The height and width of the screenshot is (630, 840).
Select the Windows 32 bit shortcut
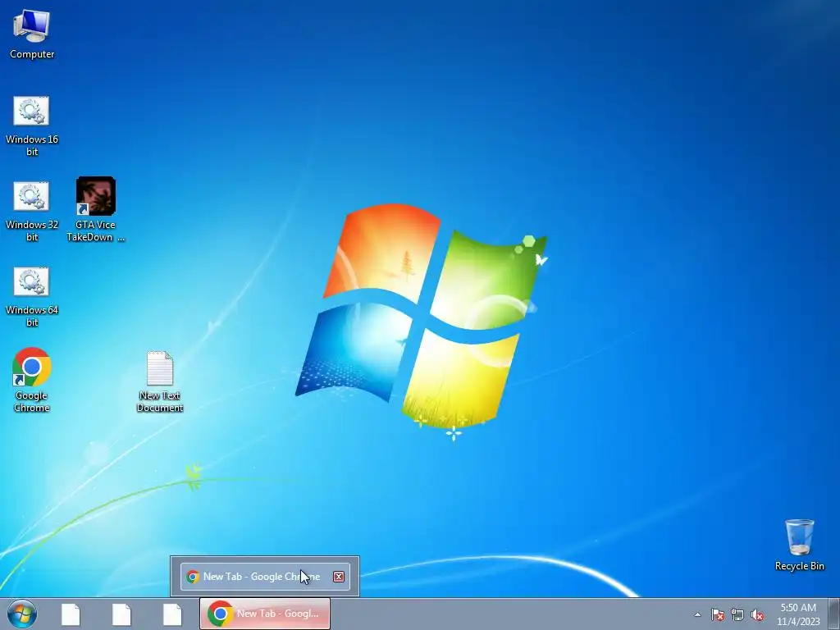coord(32,211)
